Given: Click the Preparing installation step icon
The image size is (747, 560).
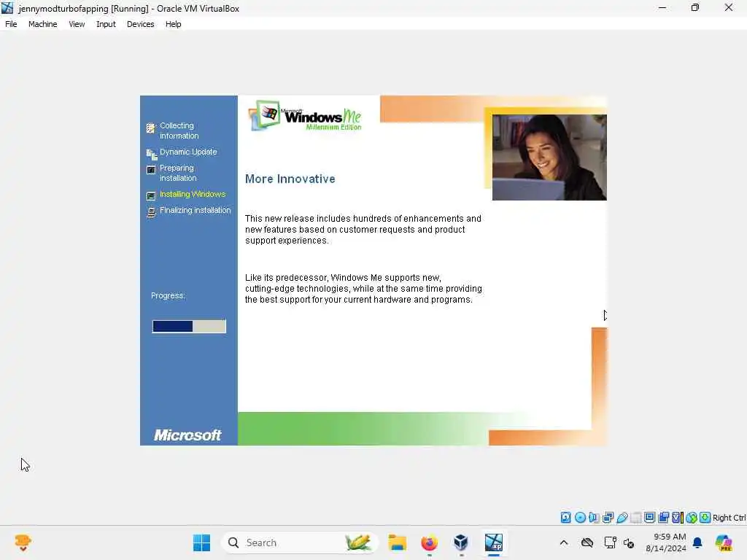Looking at the screenshot, I should point(151,170).
